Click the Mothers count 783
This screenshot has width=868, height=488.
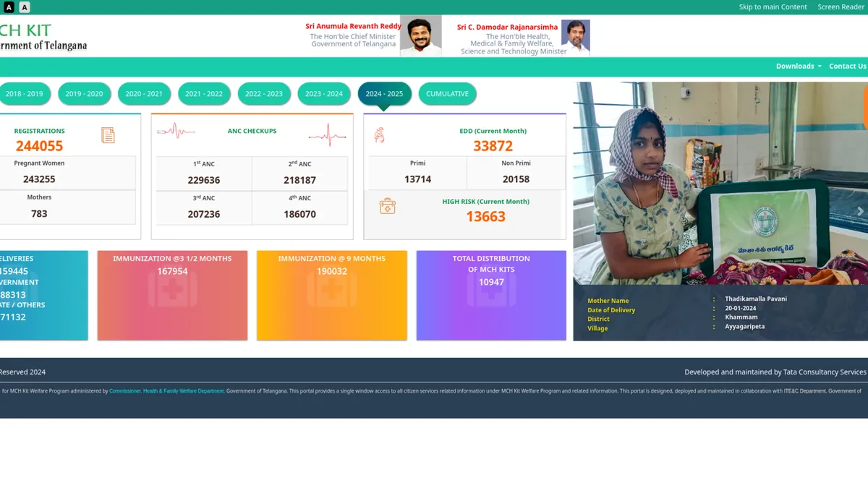(x=39, y=213)
